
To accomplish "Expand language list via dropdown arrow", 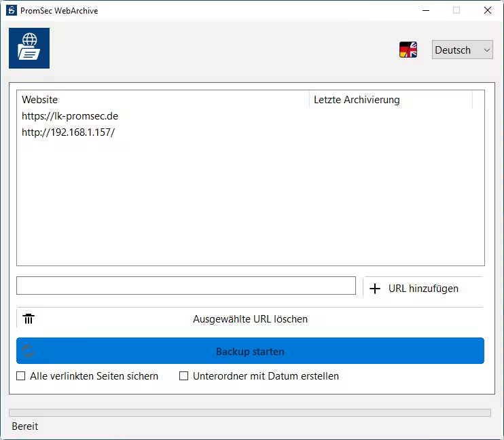I will pyautogui.click(x=486, y=50).
